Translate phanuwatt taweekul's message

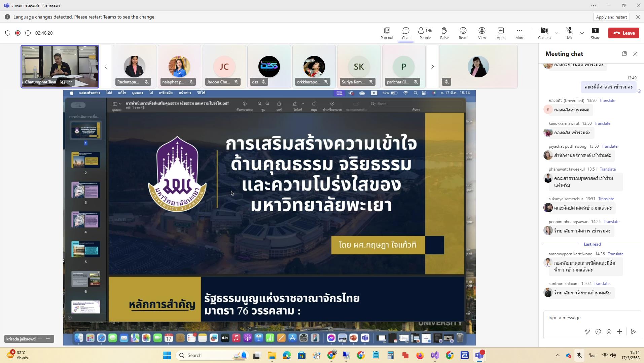tap(608, 169)
